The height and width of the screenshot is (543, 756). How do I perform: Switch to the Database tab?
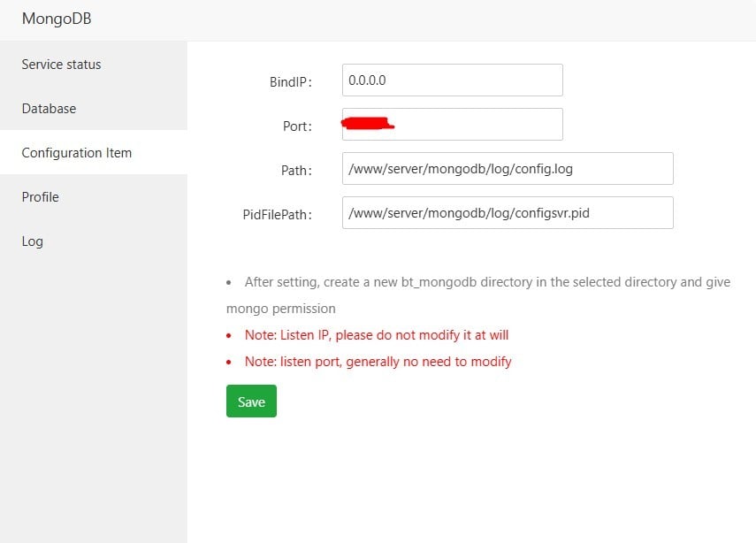(50, 109)
